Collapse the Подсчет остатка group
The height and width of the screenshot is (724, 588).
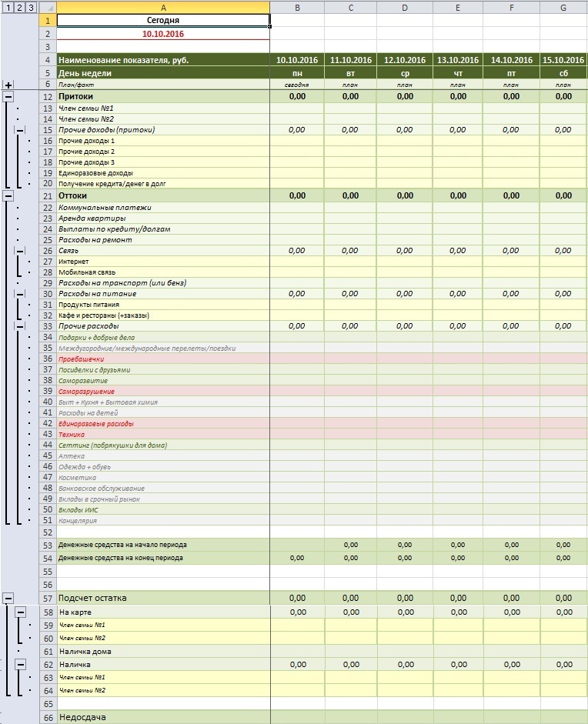pos(8,599)
